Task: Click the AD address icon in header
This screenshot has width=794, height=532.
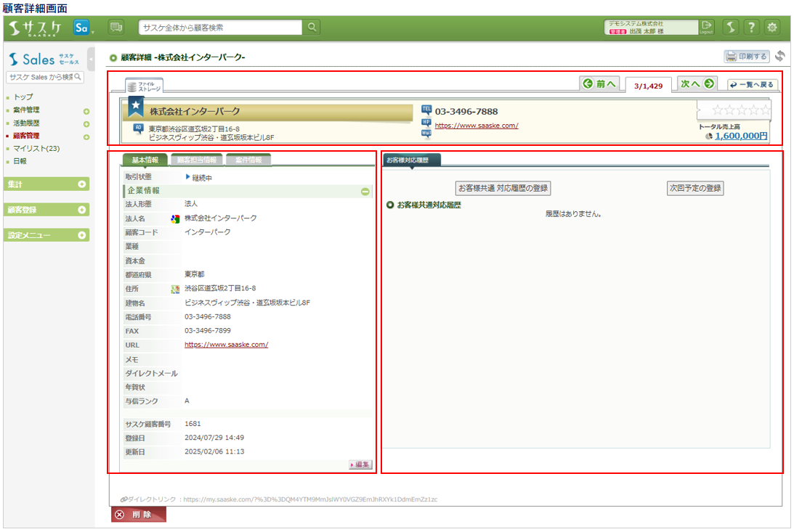Action: click(138, 128)
